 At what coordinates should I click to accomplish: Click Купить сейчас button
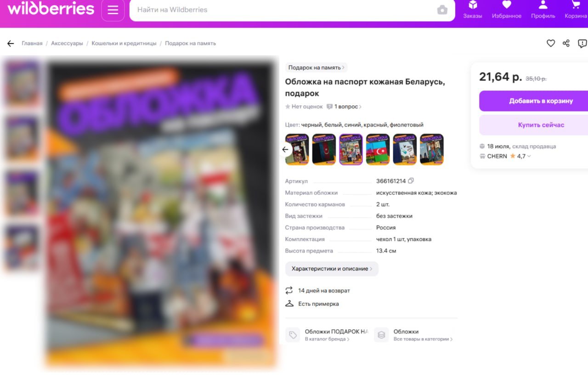point(534,125)
